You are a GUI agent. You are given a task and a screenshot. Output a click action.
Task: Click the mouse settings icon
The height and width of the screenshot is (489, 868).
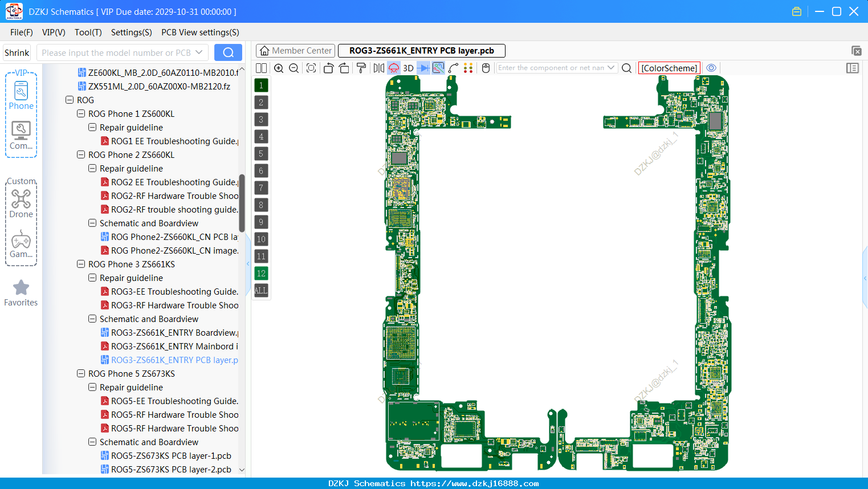coord(486,68)
